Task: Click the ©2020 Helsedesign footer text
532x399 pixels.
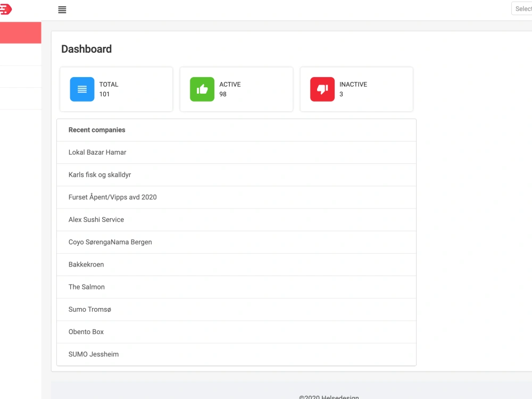Action: click(x=329, y=397)
